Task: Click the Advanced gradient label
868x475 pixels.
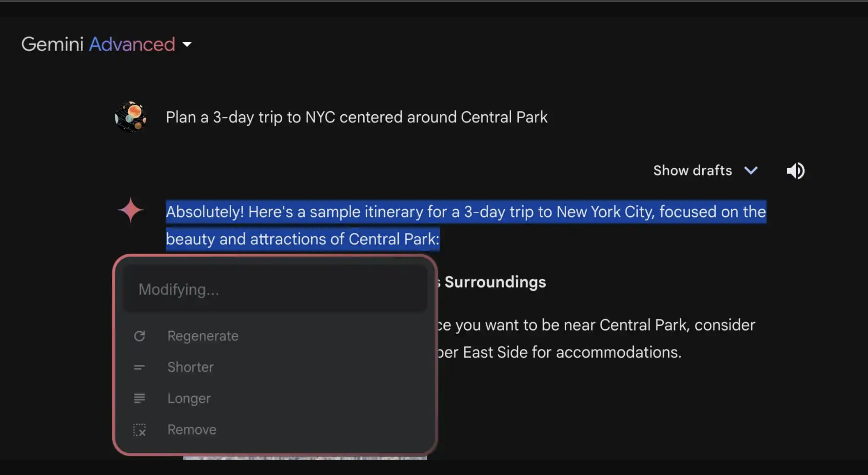Action: pos(132,44)
